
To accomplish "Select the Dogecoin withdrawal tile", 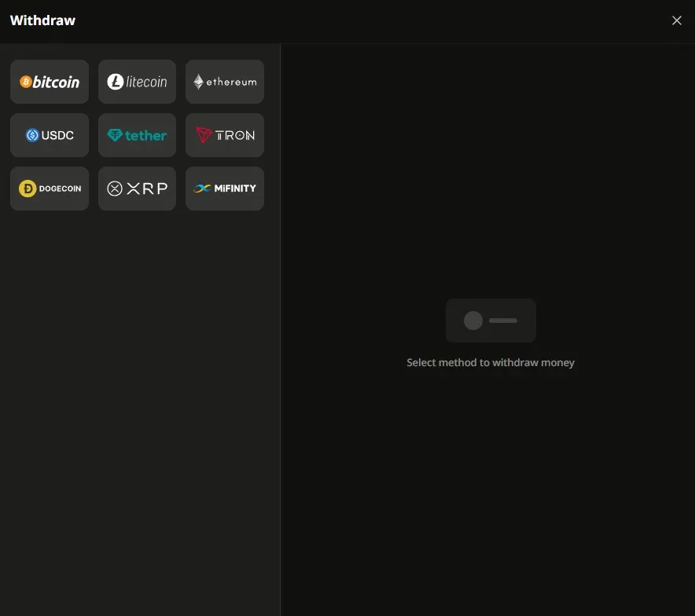I will tap(50, 189).
